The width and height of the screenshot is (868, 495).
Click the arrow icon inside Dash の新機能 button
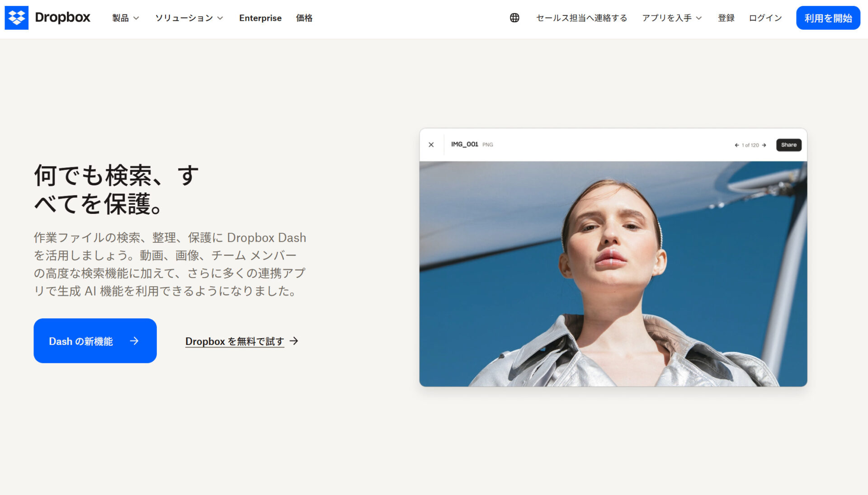pos(134,342)
